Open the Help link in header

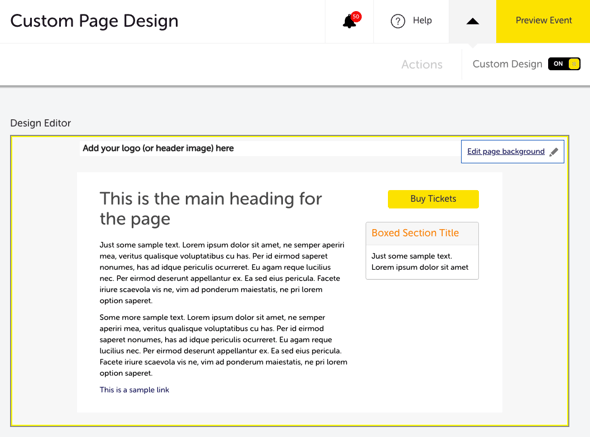tap(422, 20)
